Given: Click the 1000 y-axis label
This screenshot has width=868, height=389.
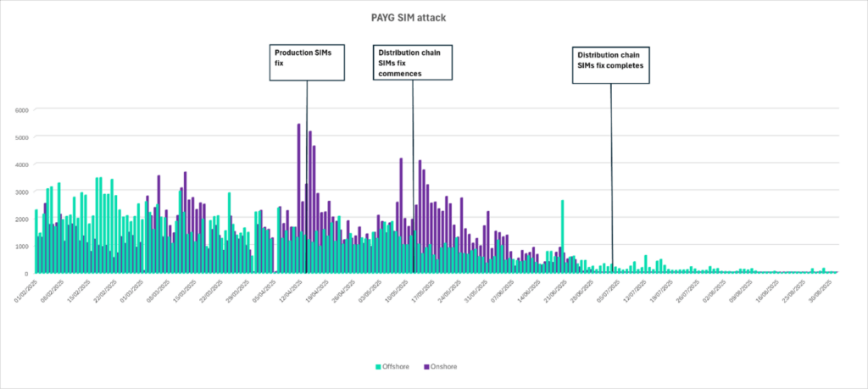Looking at the screenshot, I should (20, 246).
